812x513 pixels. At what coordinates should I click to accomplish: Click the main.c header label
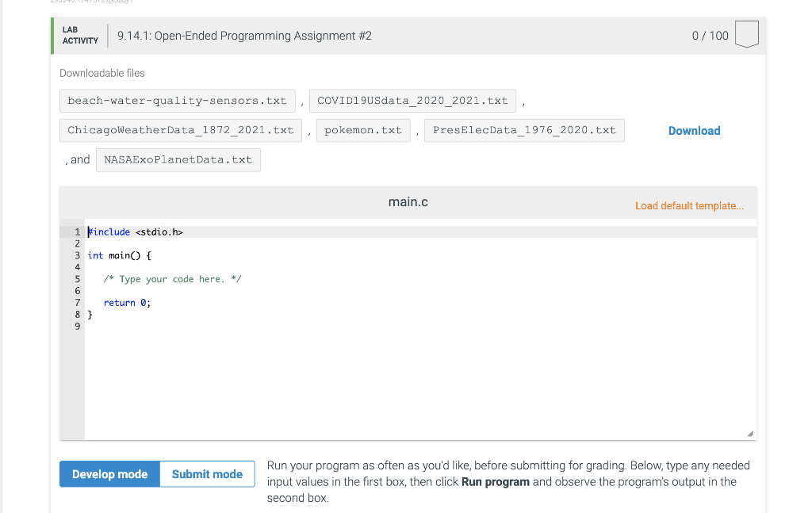[408, 201]
